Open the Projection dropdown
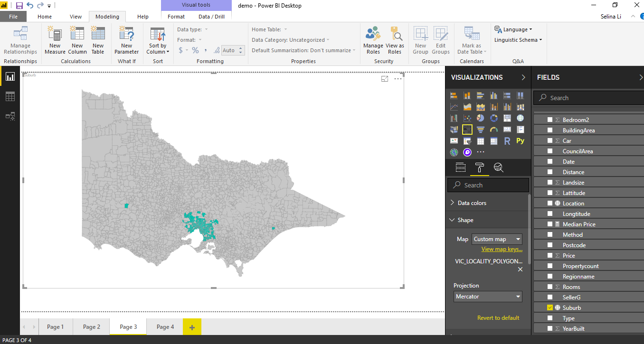Image resolution: width=644 pixels, height=344 pixels. click(488, 297)
